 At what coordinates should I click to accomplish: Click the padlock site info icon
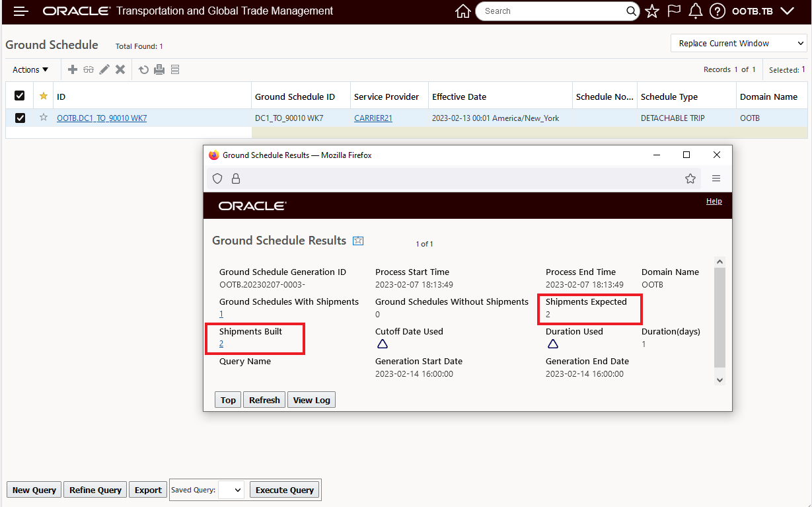coord(235,178)
